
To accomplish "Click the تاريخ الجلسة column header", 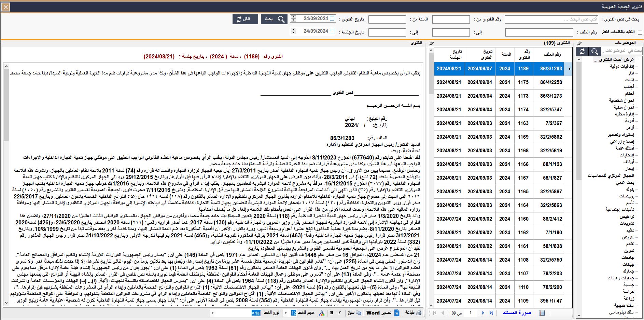I will click(x=449, y=54).
